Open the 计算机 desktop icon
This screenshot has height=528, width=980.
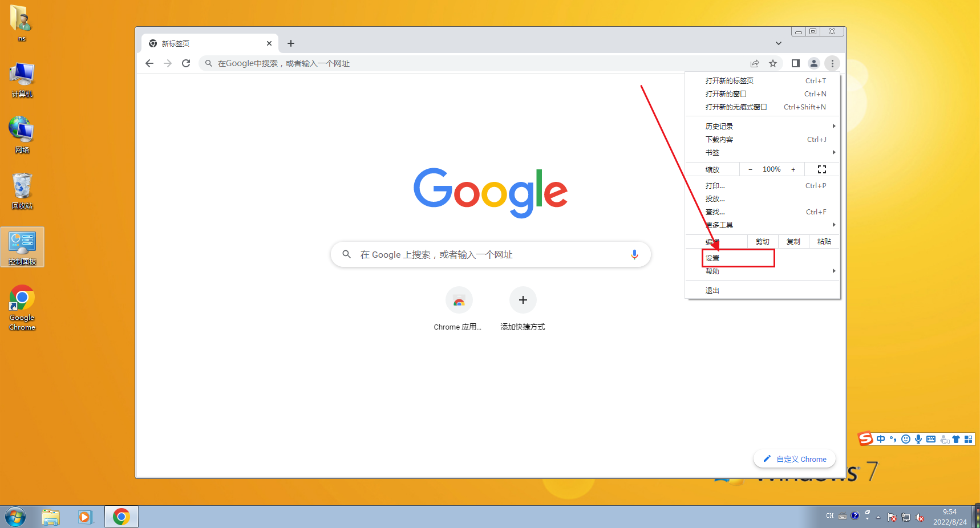[x=22, y=80]
